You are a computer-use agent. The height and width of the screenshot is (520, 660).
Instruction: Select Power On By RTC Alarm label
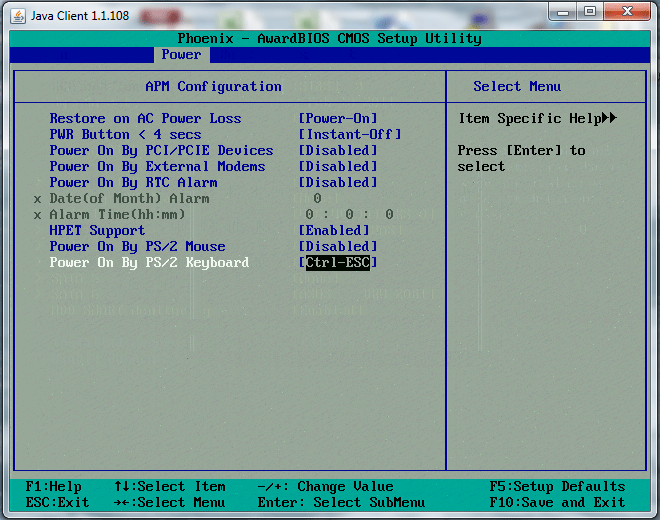[133, 182]
